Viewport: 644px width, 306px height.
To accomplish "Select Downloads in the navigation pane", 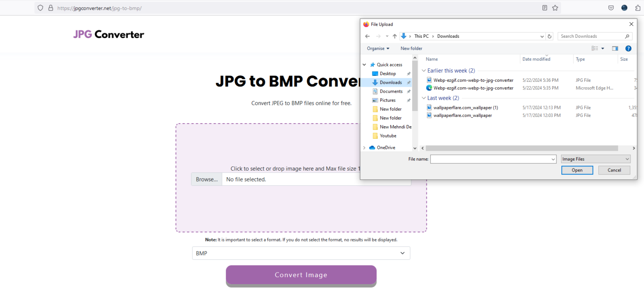I will pos(391,83).
